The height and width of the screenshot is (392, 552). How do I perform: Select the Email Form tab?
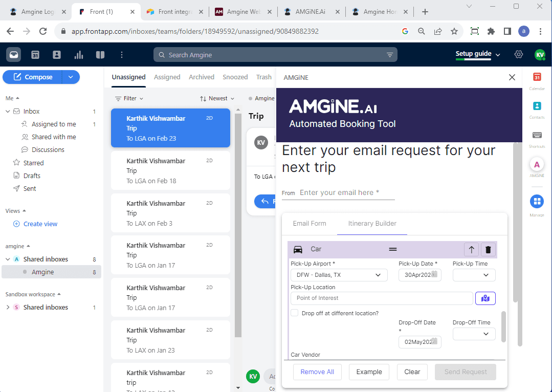[x=310, y=224]
